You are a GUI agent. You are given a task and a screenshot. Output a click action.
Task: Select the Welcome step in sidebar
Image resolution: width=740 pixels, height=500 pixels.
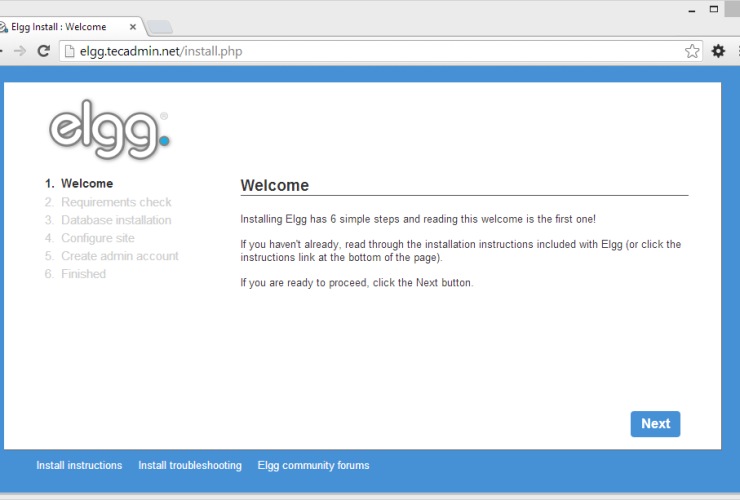(x=86, y=184)
